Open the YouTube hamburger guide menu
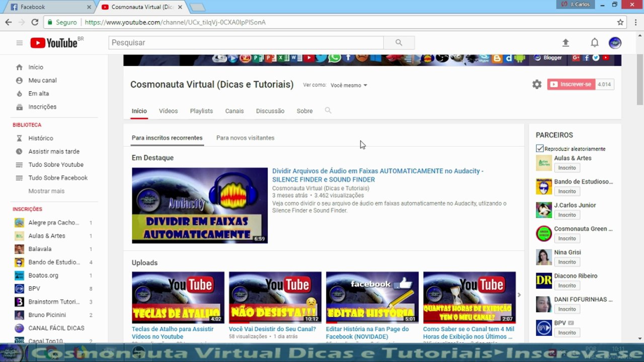Viewport: 644px width, 362px height. 20,43
